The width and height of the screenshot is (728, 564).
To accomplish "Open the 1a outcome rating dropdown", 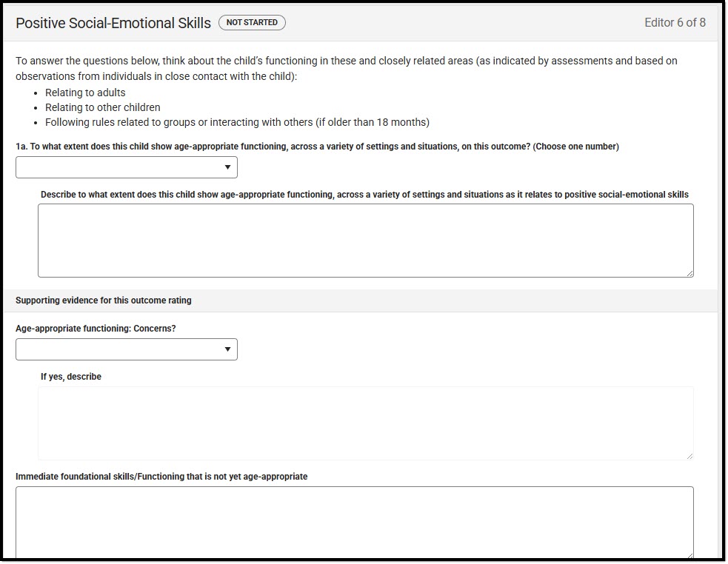I will (x=127, y=167).
